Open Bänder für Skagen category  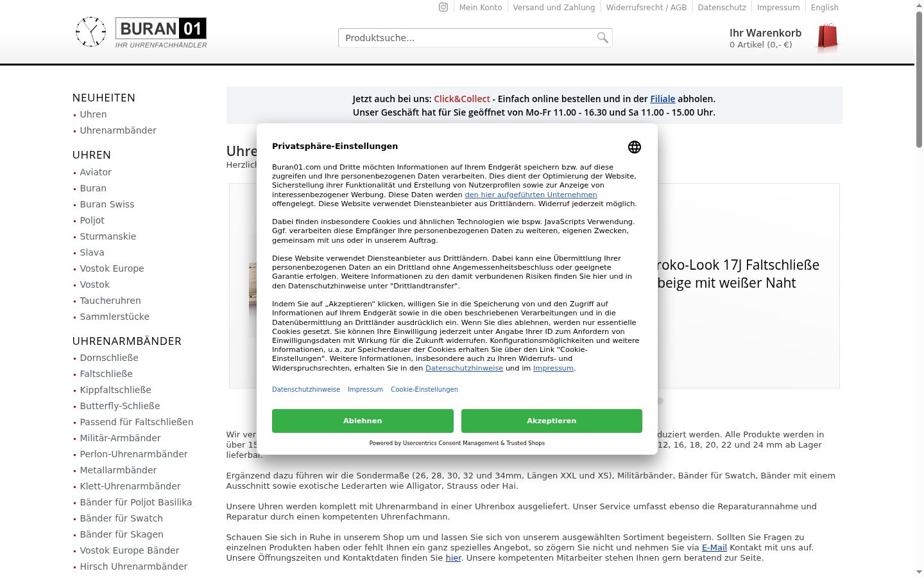click(x=121, y=534)
